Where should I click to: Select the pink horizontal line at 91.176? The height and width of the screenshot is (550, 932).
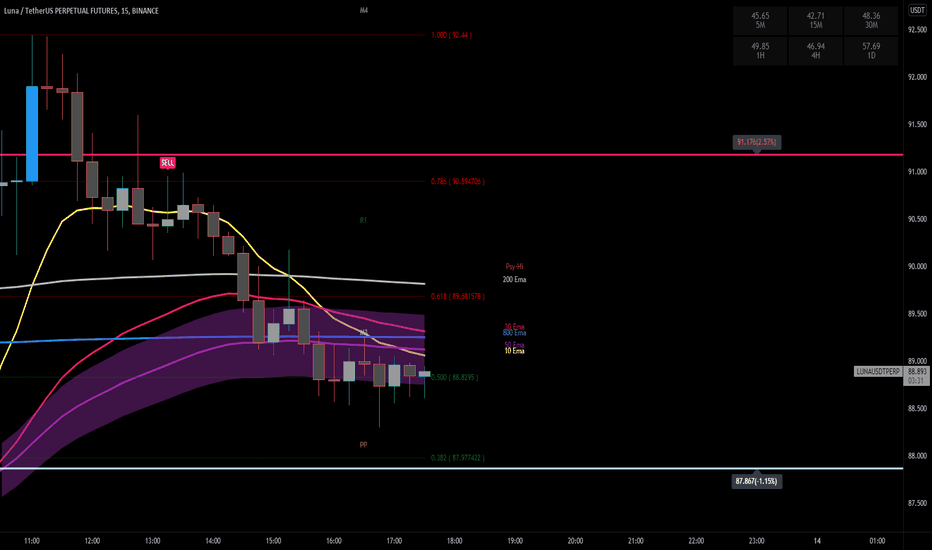pyautogui.click(x=452, y=155)
